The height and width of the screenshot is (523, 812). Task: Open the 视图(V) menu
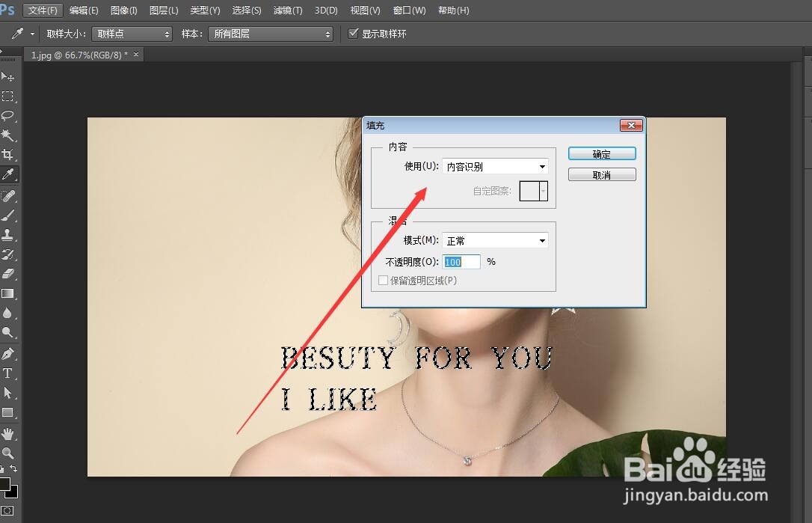365,10
